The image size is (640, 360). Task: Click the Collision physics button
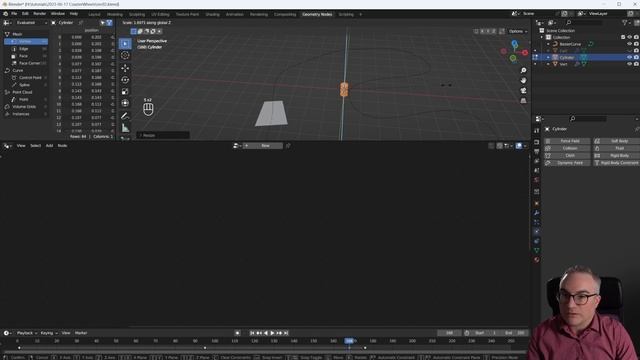pos(567,148)
